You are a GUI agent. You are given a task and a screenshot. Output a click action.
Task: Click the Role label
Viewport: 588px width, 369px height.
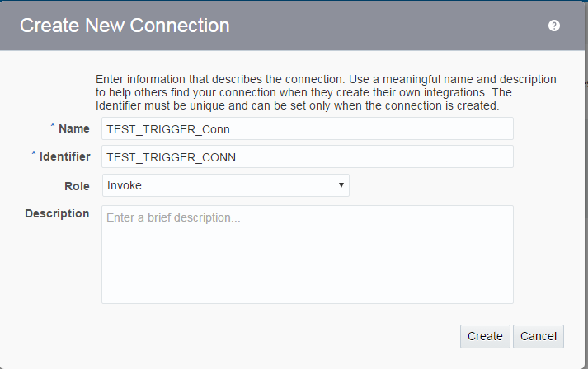pyautogui.click(x=77, y=186)
